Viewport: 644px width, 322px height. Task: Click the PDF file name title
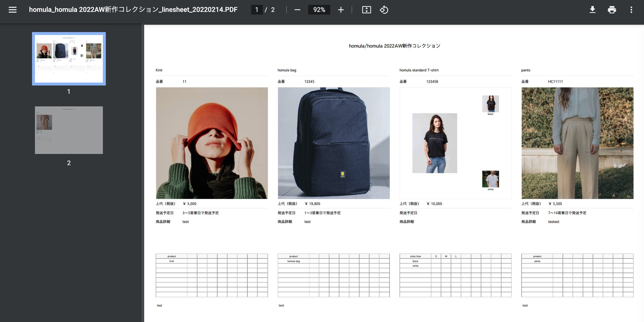coord(133,10)
